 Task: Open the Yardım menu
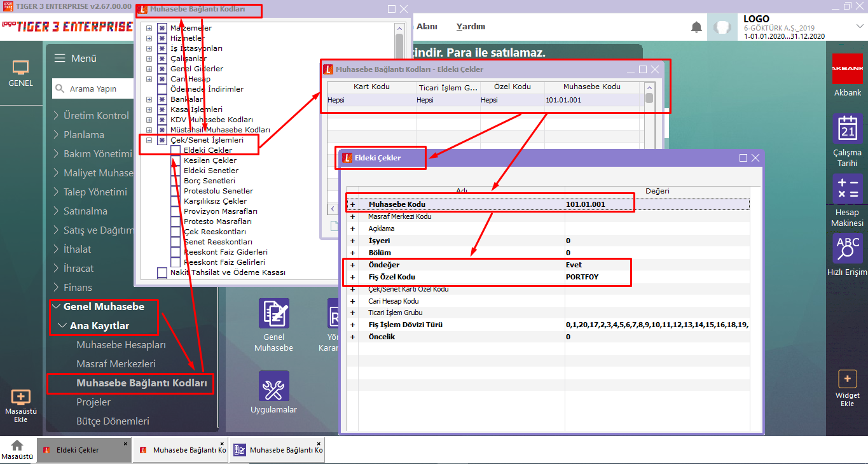471,26
